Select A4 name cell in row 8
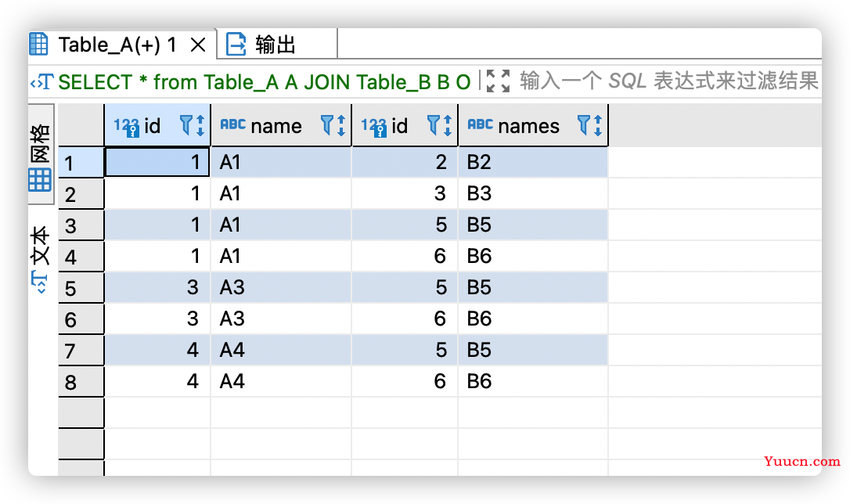The height and width of the screenshot is (504, 850). click(x=281, y=382)
